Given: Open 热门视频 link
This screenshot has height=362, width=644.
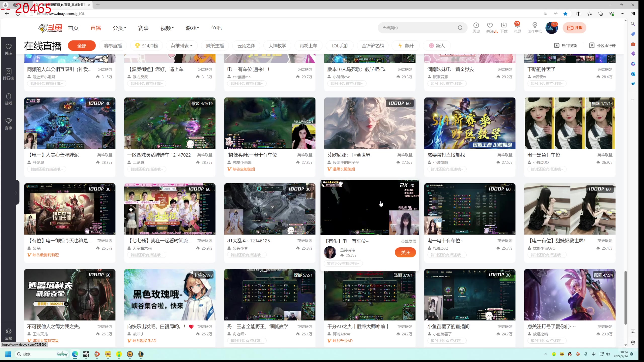Looking at the screenshot, I should [565, 46].
